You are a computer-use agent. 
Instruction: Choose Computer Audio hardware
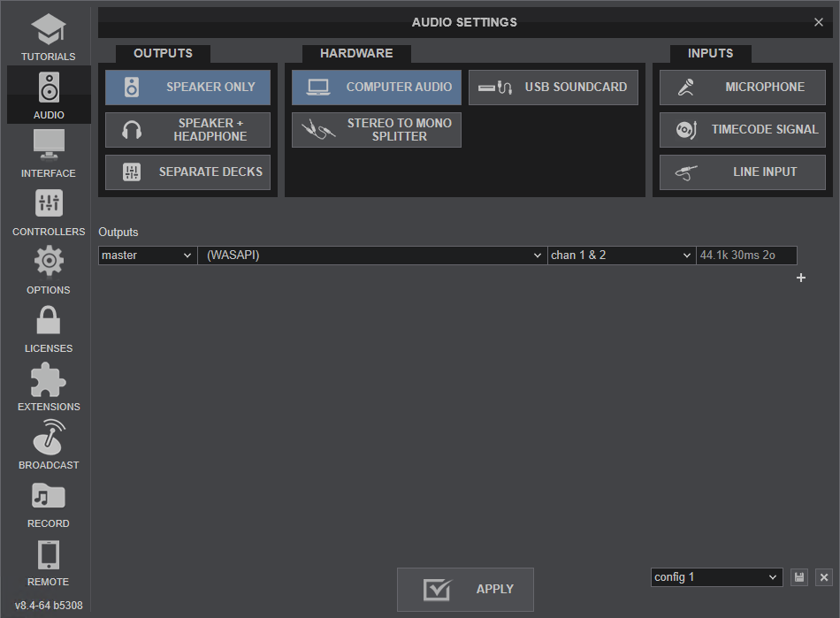[x=377, y=88]
